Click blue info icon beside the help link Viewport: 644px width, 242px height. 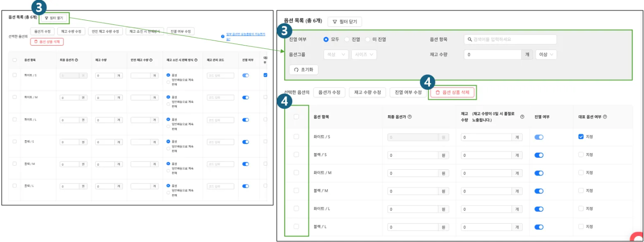pos(223,35)
